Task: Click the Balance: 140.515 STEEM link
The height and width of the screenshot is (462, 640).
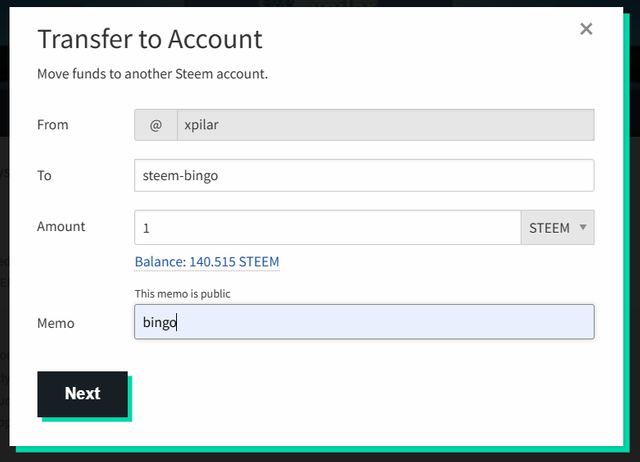Action: coord(207,262)
